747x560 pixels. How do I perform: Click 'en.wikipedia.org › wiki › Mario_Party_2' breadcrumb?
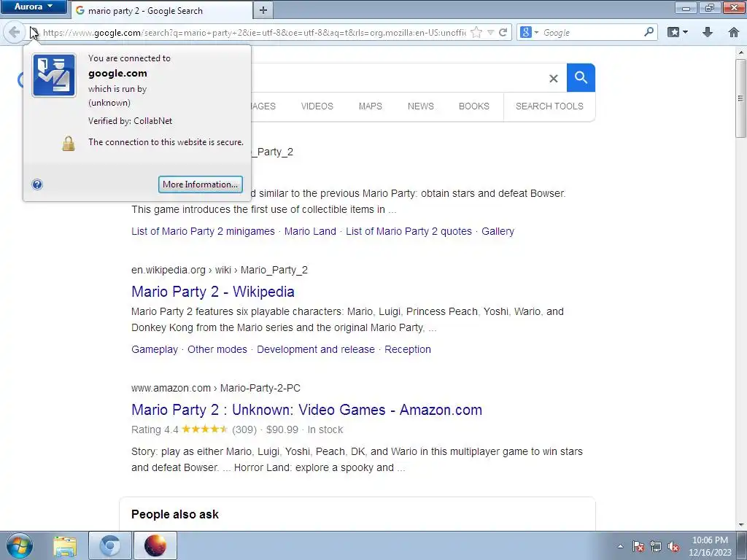point(220,270)
